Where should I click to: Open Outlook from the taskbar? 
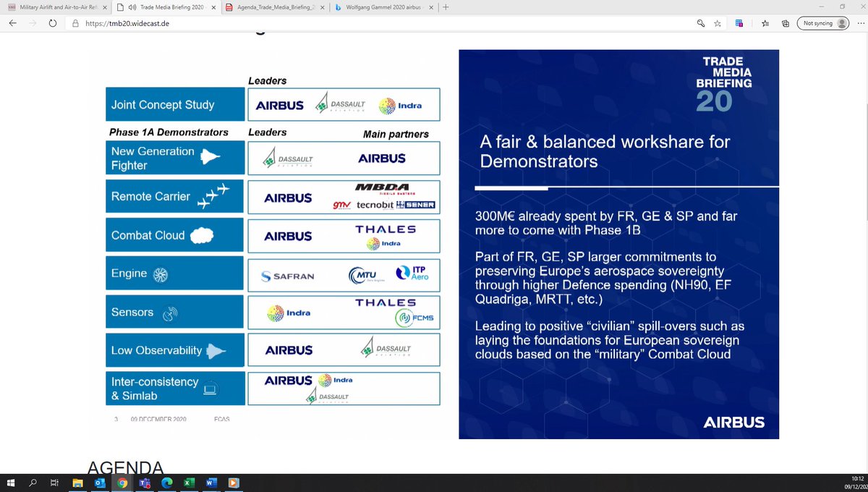(100, 483)
